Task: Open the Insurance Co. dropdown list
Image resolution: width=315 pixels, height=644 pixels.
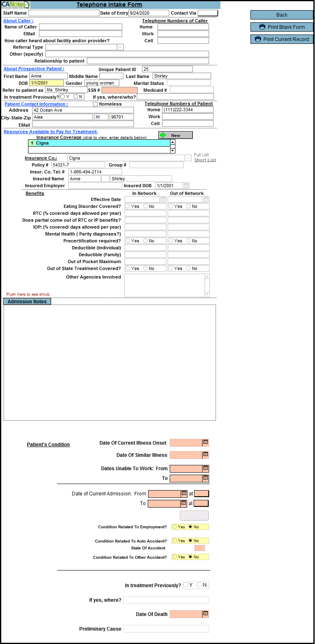Action: pyautogui.click(x=188, y=158)
